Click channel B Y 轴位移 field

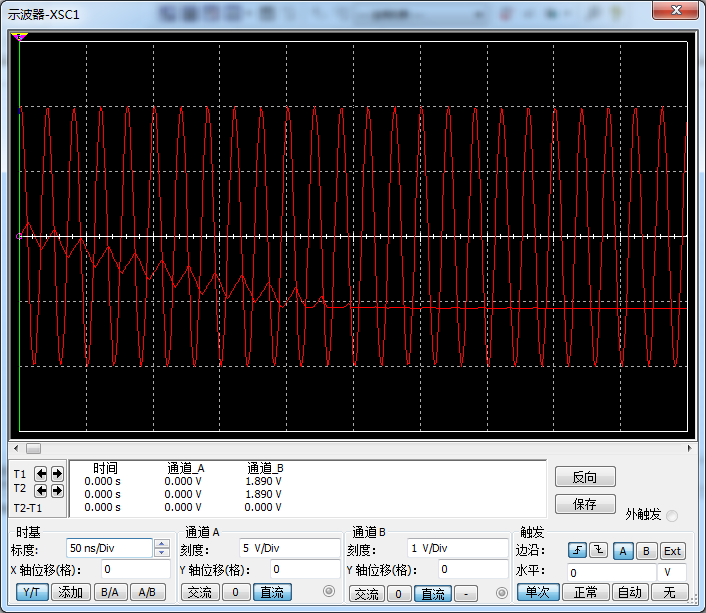473,569
